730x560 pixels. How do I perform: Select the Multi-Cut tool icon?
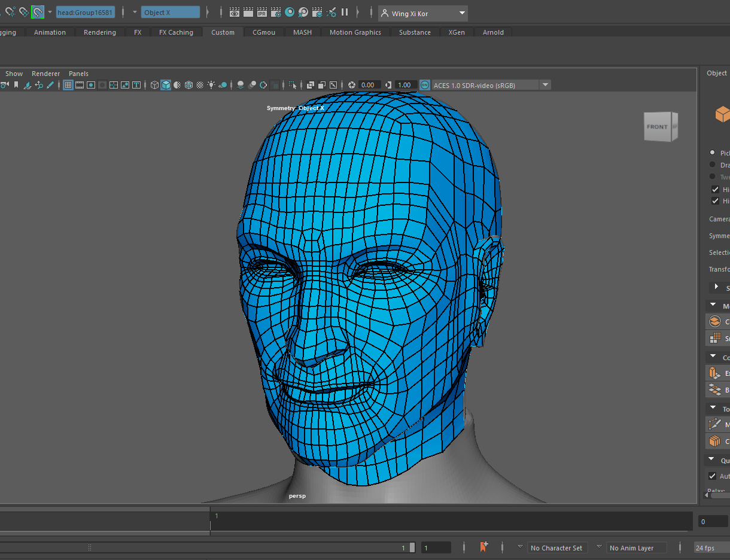(x=714, y=424)
